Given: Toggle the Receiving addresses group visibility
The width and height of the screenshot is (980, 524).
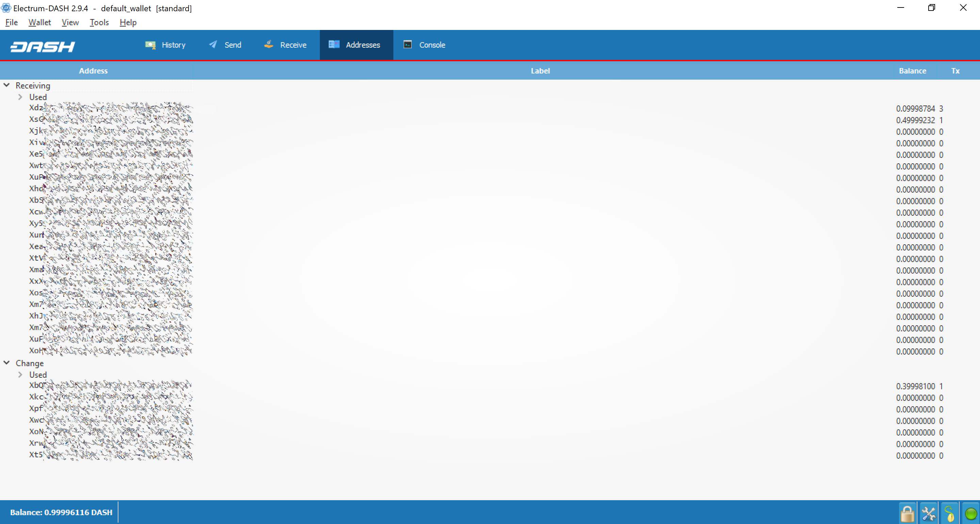Looking at the screenshot, I should (6, 86).
